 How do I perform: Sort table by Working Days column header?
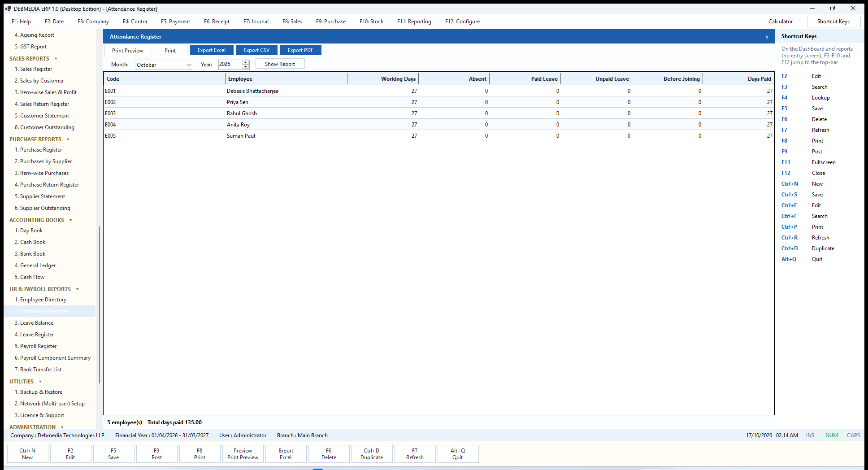pyautogui.click(x=383, y=79)
